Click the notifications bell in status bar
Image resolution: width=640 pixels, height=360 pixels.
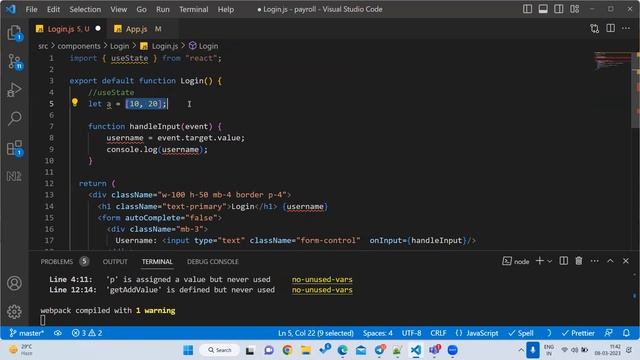(x=626, y=333)
